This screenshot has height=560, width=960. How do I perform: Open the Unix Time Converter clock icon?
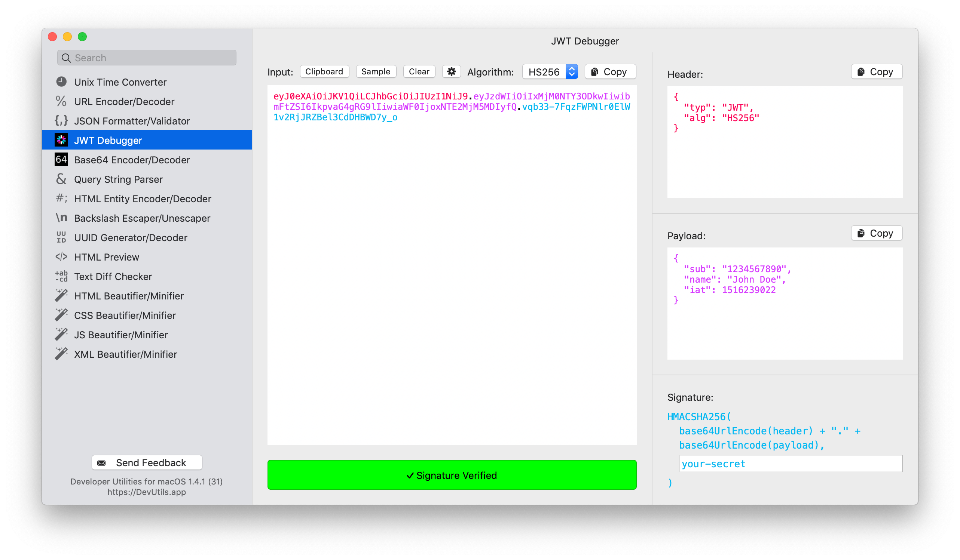61,81
